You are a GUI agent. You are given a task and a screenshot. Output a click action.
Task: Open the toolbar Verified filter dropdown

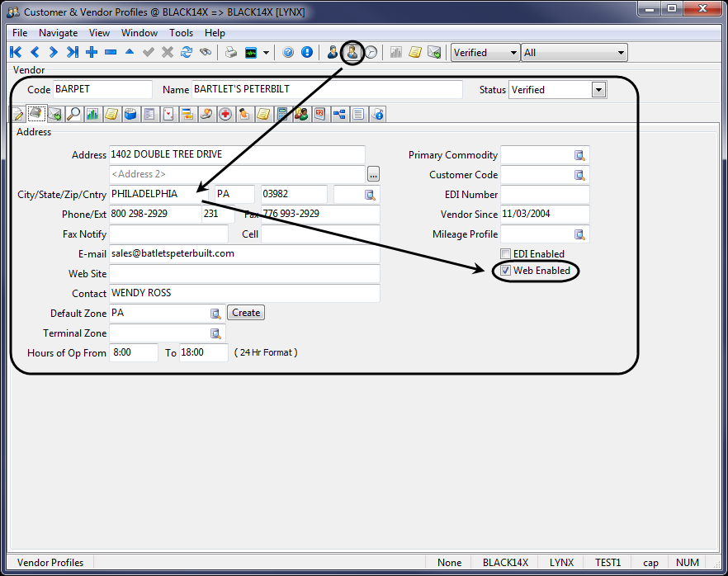(x=513, y=53)
